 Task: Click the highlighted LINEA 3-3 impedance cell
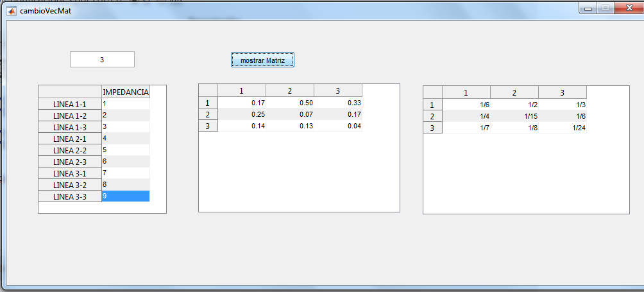pyautogui.click(x=125, y=196)
